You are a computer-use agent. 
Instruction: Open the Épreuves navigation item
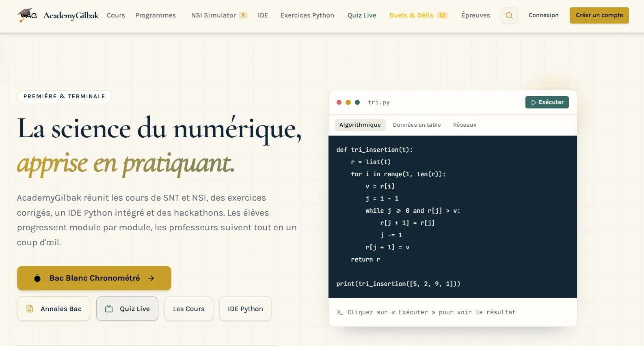coord(475,15)
